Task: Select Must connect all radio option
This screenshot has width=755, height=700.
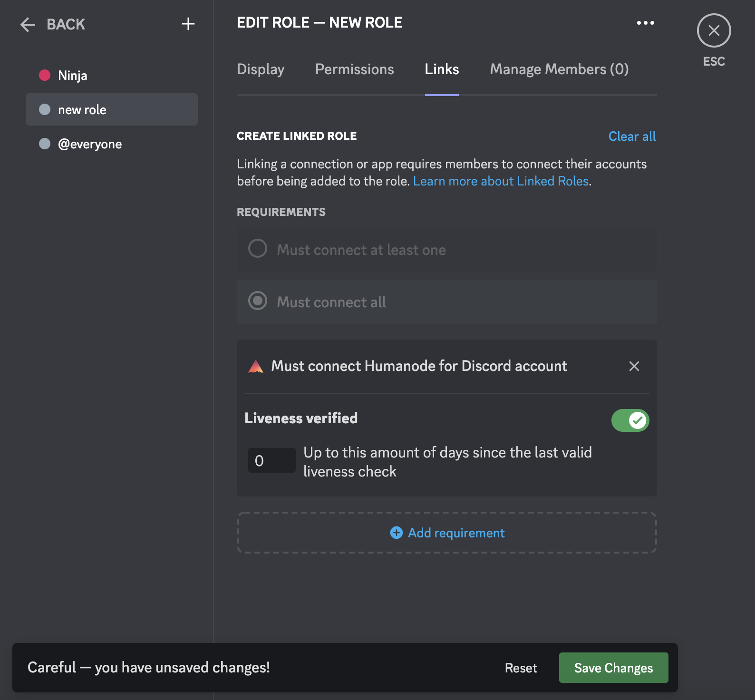Action: click(258, 301)
